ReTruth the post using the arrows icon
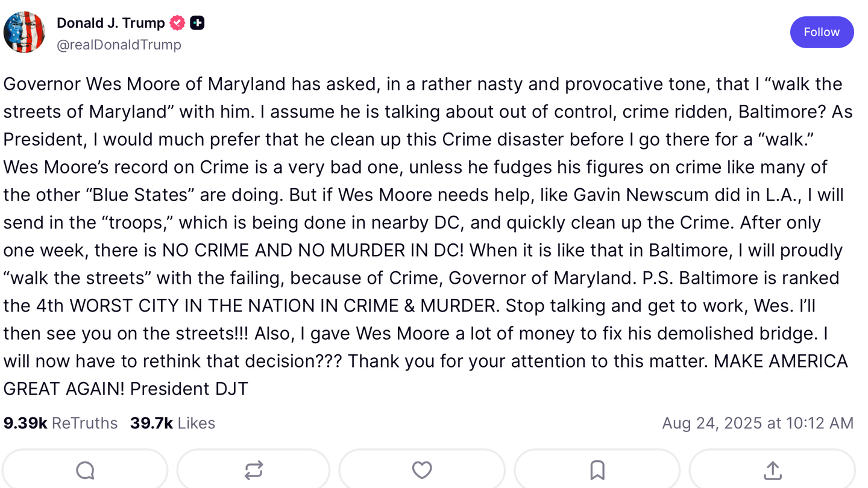Screen dimensions: 868x488 coord(253,470)
